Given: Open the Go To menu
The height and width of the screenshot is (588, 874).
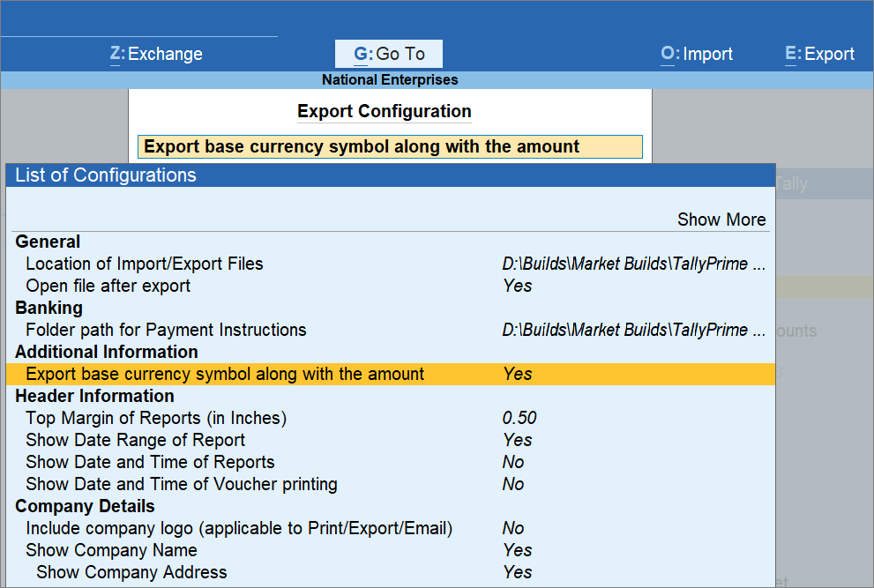Looking at the screenshot, I should click(x=389, y=54).
